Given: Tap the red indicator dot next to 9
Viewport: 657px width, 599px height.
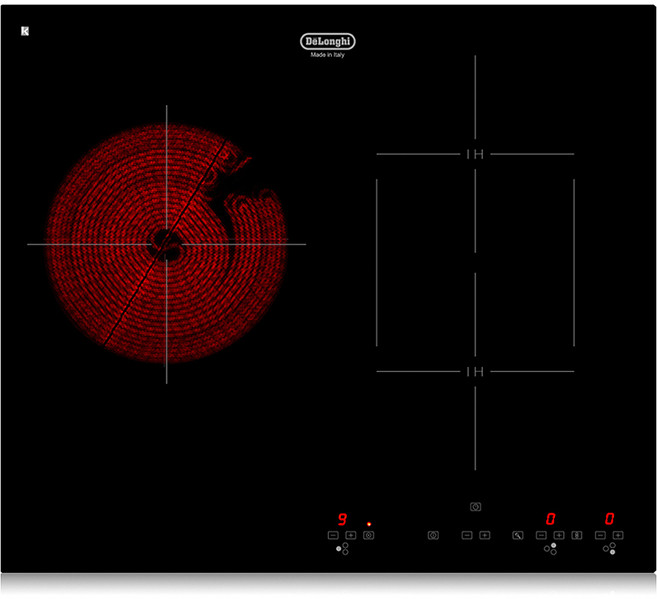Looking at the screenshot, I should click(x=368, y=523).
